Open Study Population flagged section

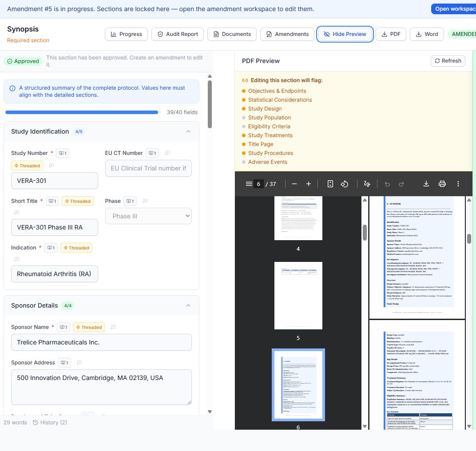click(269, 118)
